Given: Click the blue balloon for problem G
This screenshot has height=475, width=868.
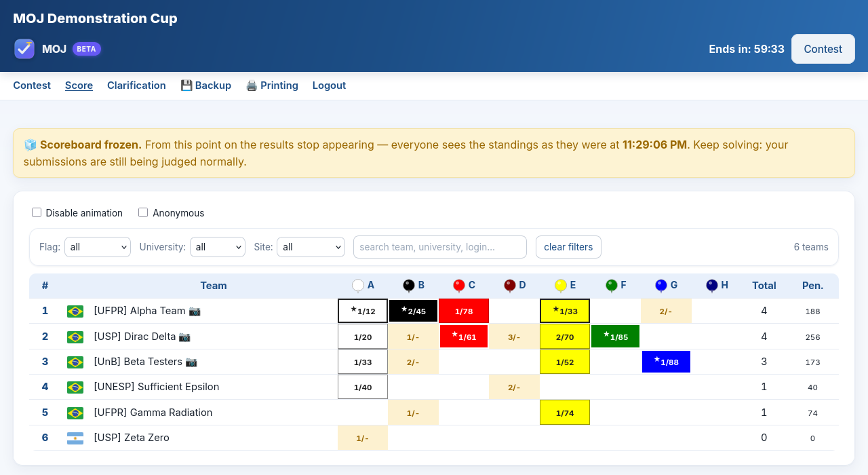Looking at the screenshot, I should (x=661, y=286).
